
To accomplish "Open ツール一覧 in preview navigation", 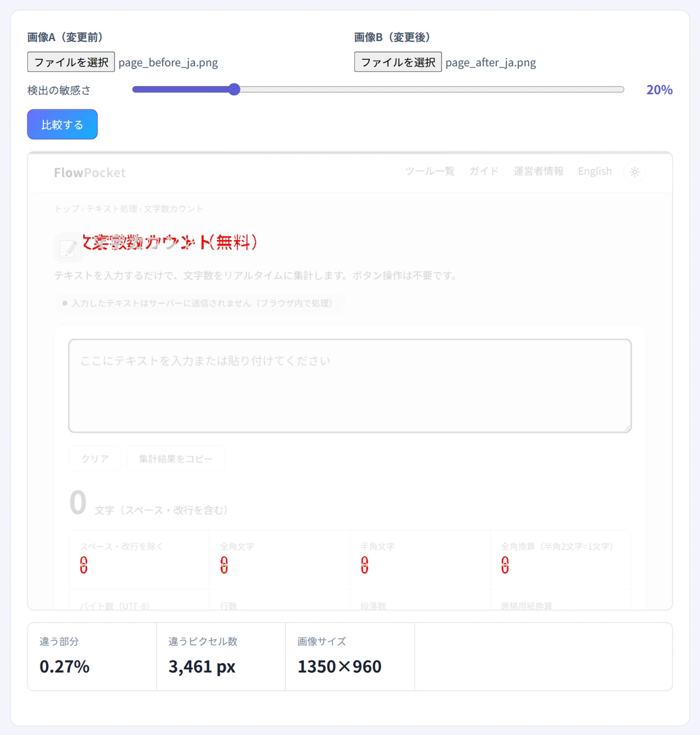I will [430, 171].
